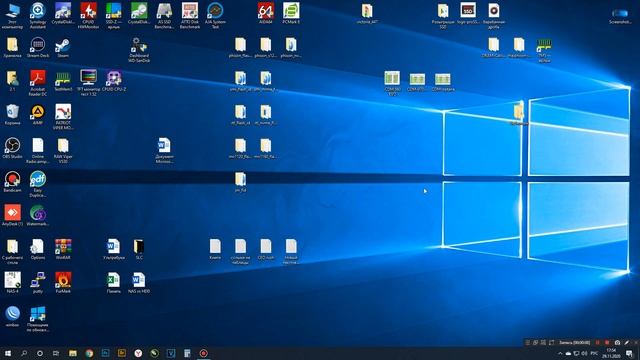Image resolution: width=640 pixels, height=360 pixels.
Task: Launch OBS Studio from the desktop
Action: click(x=12, y=148)
